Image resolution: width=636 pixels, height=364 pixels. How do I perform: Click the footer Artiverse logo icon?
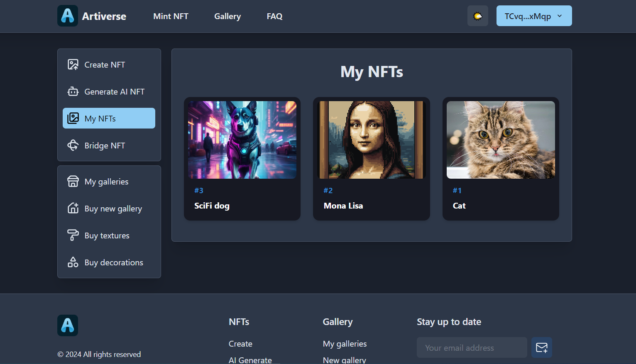point(68,325)
